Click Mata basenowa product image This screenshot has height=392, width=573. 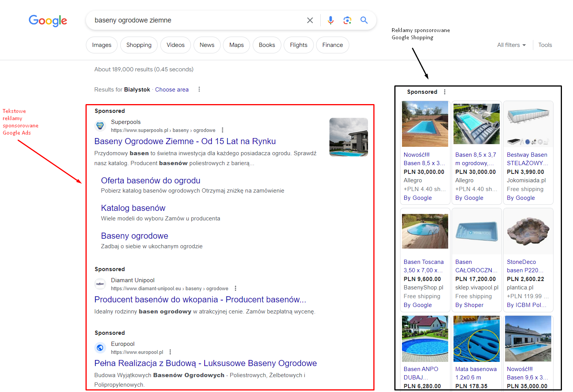click(x=476, y=339)
